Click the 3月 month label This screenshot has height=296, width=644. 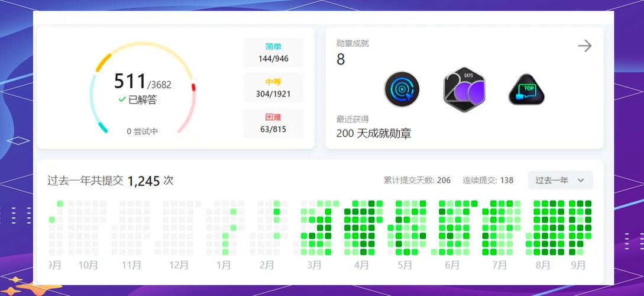click(x=314, y=265)
